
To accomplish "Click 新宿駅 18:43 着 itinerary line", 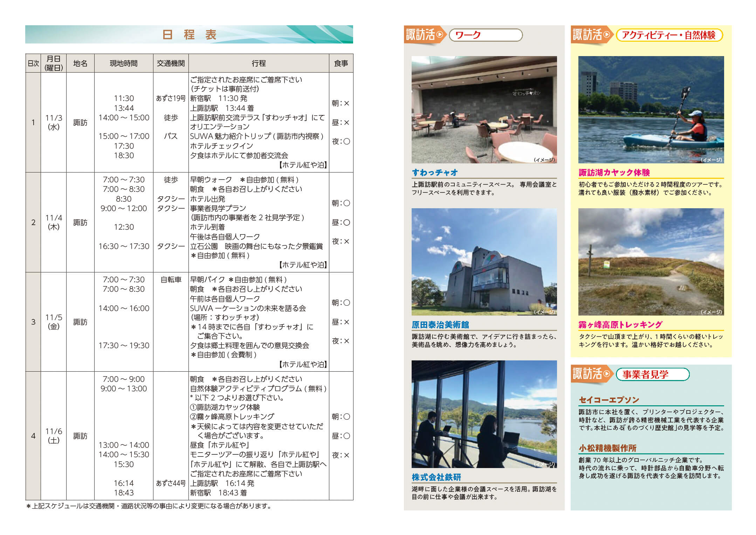I will 218,493.
